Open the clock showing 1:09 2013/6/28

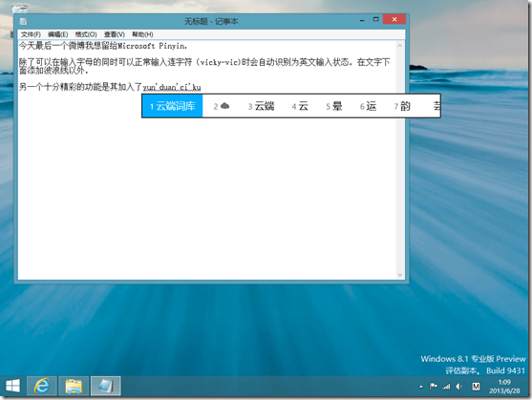pyautogui.click(x=504, y=387)
